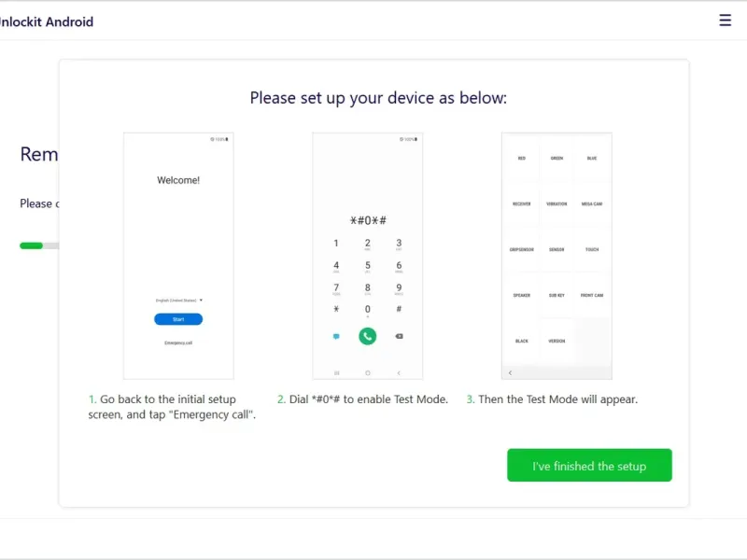
Task: Click the dialer recent apps icon
Action: [336, 372]
